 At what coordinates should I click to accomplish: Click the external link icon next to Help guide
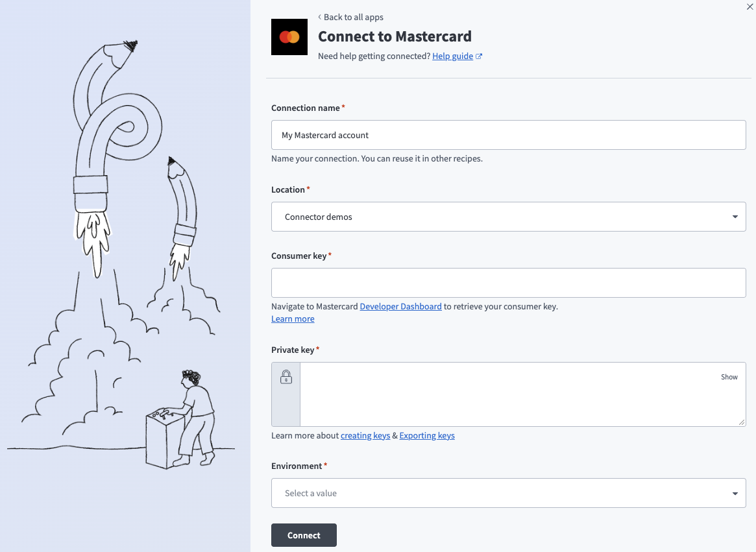point(479,56)
